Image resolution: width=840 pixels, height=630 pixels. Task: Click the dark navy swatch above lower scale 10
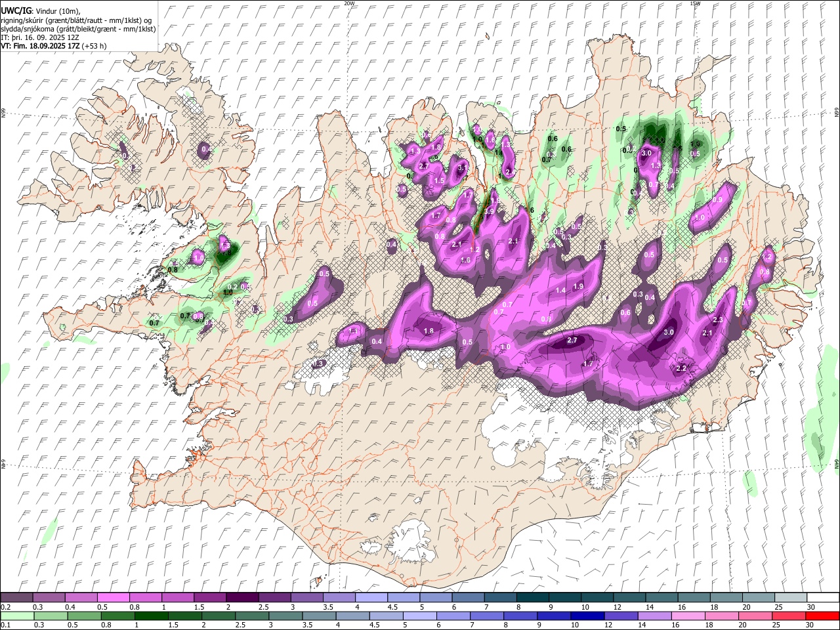tap(587, 616)
